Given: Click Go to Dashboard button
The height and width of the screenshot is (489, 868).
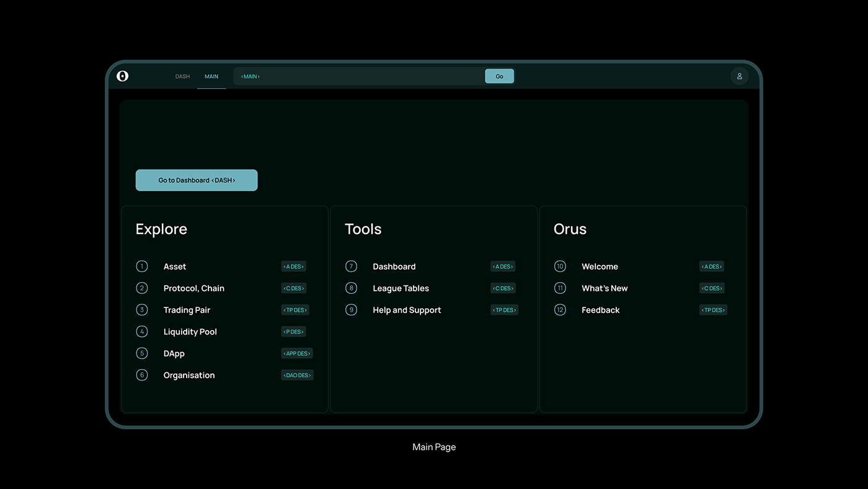Looking at the screenshot, I should pyautogui.click(x=197, y=180).
